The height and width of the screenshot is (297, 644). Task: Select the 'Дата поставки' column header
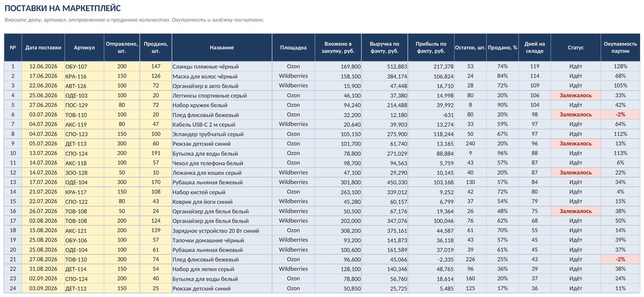click(x=43, y=47)
